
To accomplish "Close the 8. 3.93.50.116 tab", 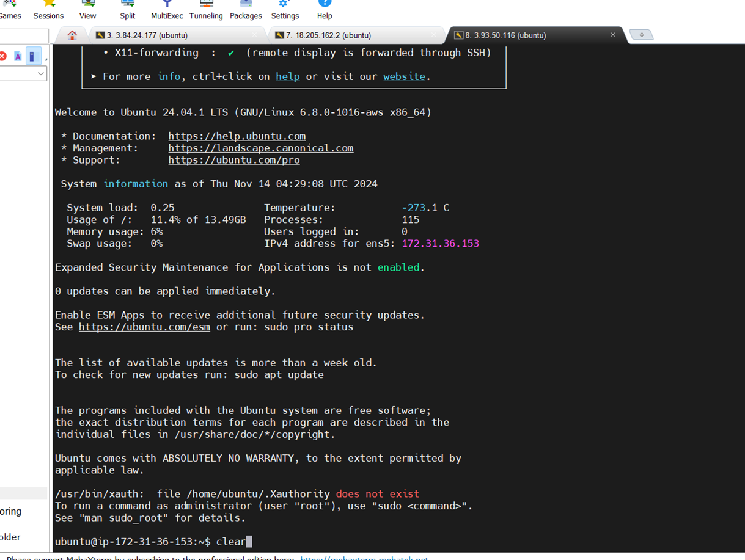I will 612,35.
